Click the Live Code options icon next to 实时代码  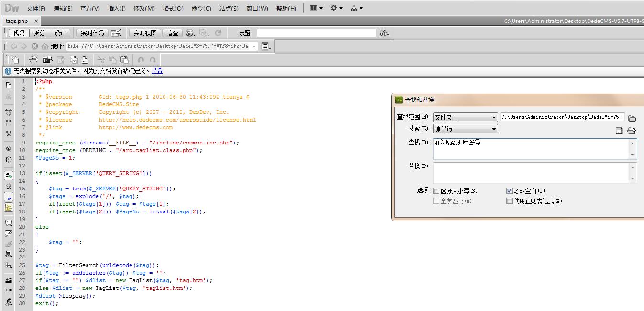point(116,33)
